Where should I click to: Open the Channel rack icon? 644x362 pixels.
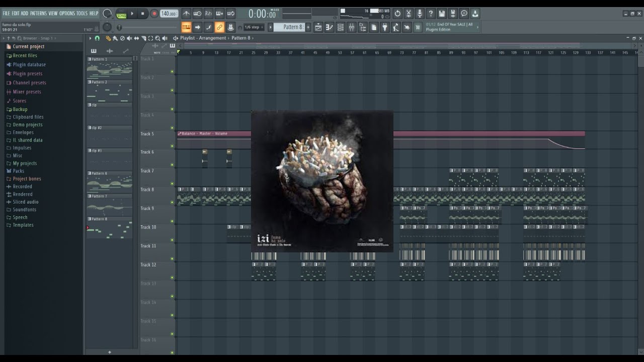pos(340,27)
